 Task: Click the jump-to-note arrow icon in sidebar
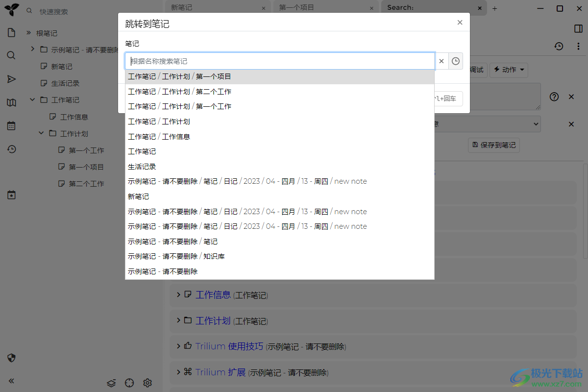(x=11, y=79)
